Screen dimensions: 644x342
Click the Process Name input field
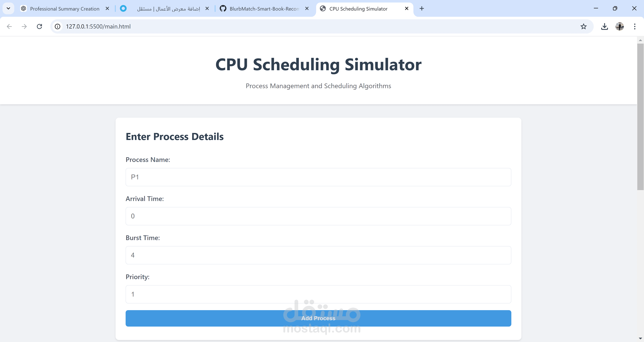click(318, 177)
